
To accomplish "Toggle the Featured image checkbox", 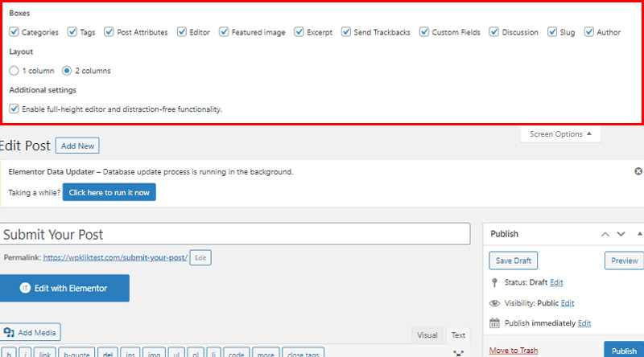I will click(x=224, y=32).
